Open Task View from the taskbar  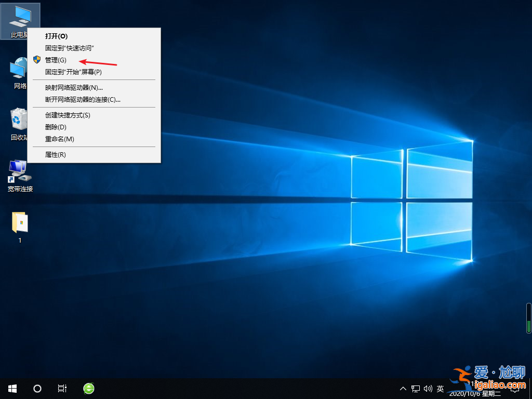[x=62, y=388]
